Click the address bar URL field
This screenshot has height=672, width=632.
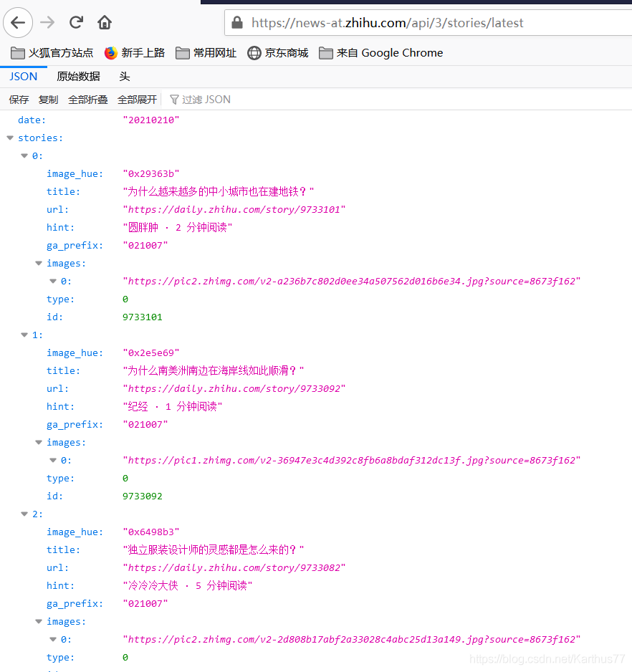coord(428,23)
